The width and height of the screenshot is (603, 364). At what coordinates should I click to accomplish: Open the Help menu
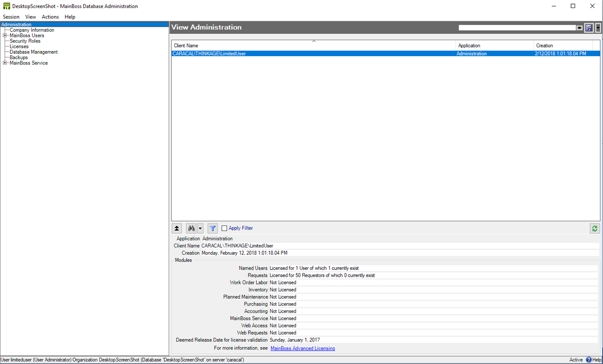coord(70,17)
